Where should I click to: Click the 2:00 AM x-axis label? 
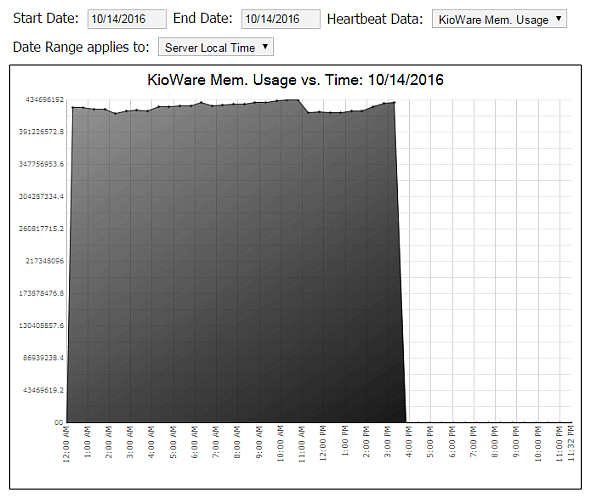[x=109, y=442]
